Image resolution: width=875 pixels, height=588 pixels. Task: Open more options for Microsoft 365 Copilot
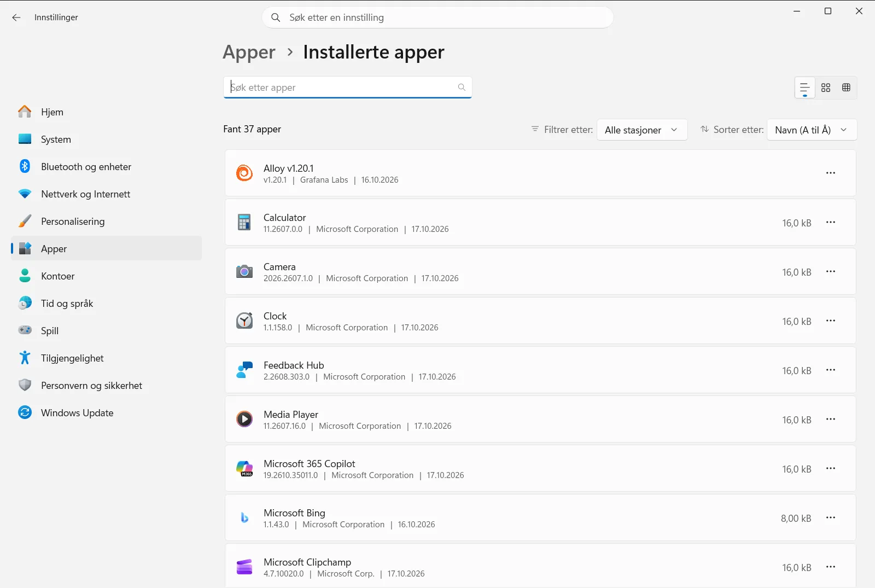coord(831,468)
